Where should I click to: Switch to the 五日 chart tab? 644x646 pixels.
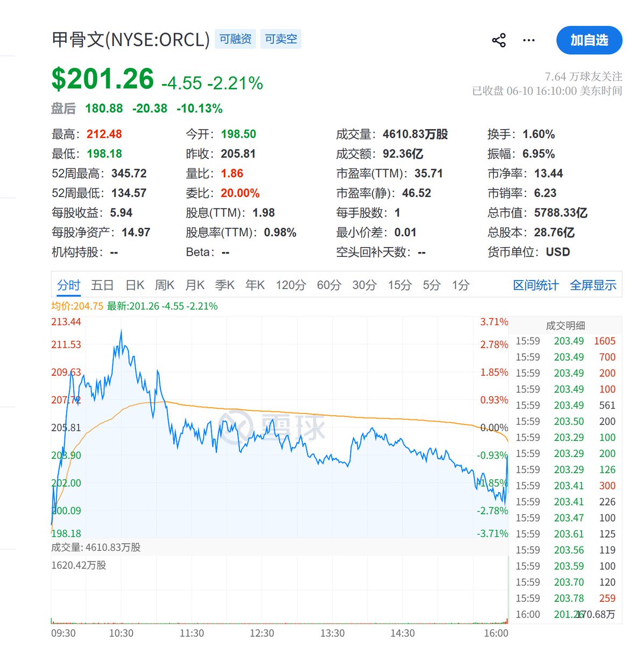click(x=102, y=285)
